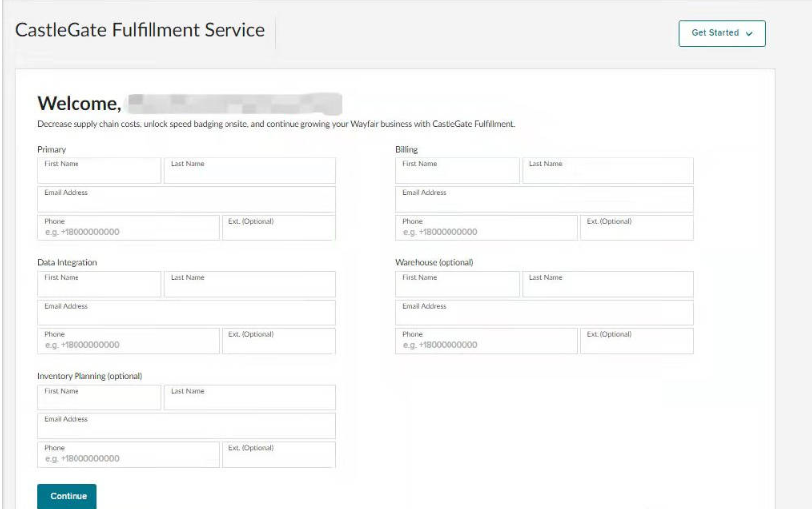Focus the Inventory Planning Last Name field
Viewport: 812px width, 509px height.
(250, 398)
